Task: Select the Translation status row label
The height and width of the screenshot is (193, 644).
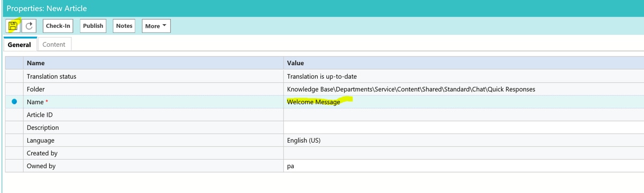Action: 52,77
